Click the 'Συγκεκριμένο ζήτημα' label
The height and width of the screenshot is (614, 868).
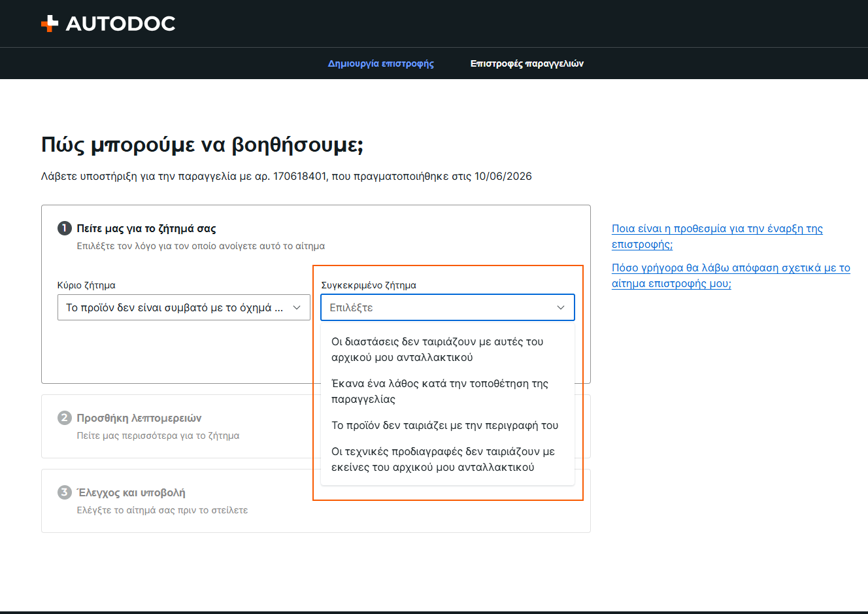coord(369,285)
